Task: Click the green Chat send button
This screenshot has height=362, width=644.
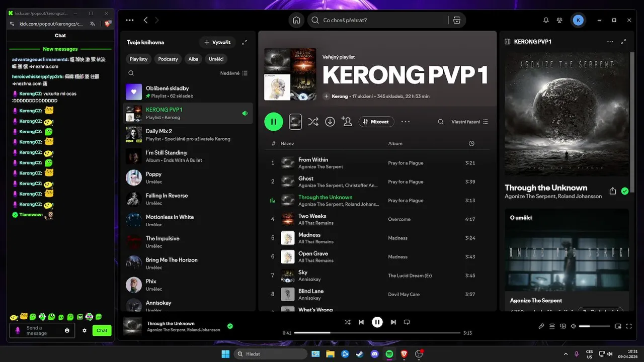Action: [x=102, y=330]
